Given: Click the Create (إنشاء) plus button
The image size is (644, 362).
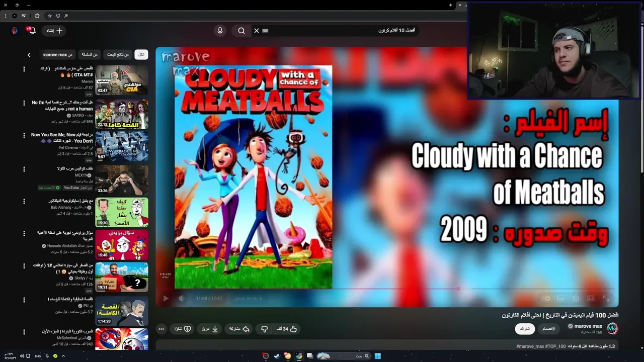Looking at the screenshot, I should tap(54, 31).
